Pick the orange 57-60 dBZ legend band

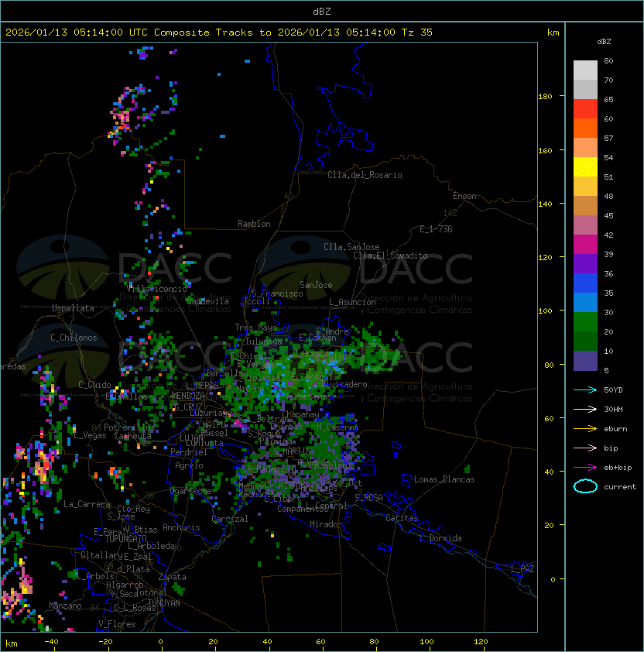(585, 129)
